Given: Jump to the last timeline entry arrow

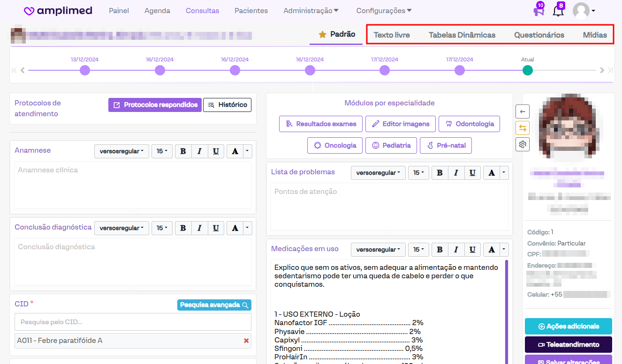Looking at the screenshot, I should (x=610, y=70).
